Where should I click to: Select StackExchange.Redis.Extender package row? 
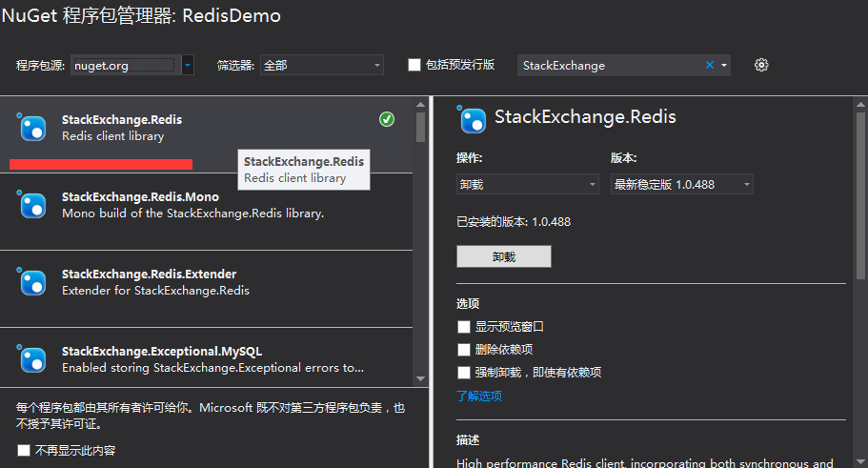pyautogui.click(x=206, y=289)
